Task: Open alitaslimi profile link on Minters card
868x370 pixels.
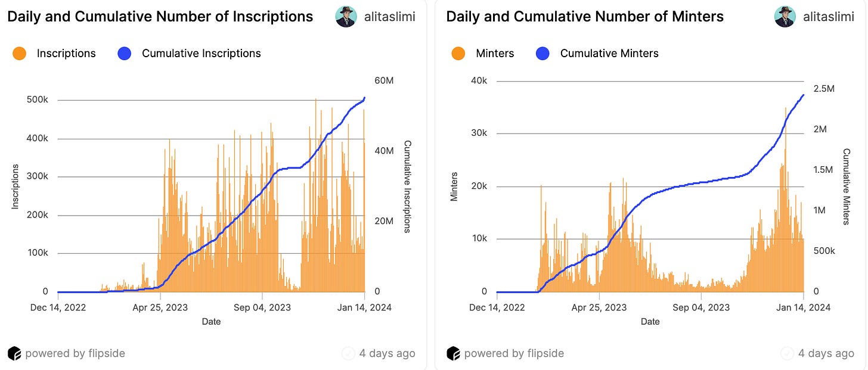Action: coord(829,17)
